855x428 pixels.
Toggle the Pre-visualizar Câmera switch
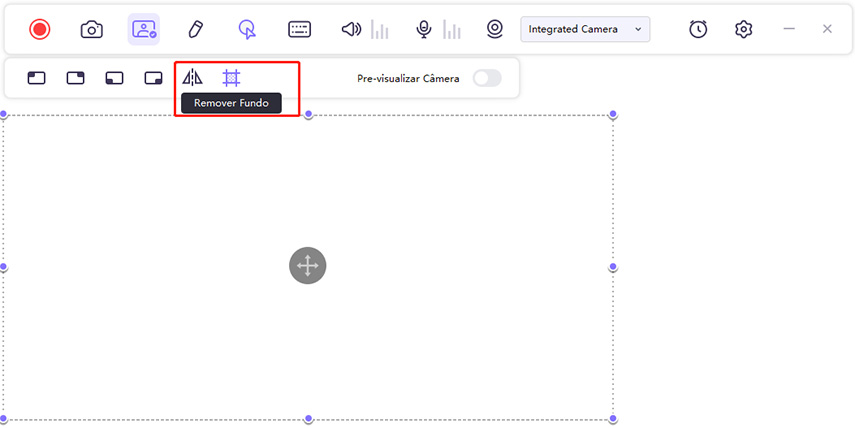[x=487, y=79]
